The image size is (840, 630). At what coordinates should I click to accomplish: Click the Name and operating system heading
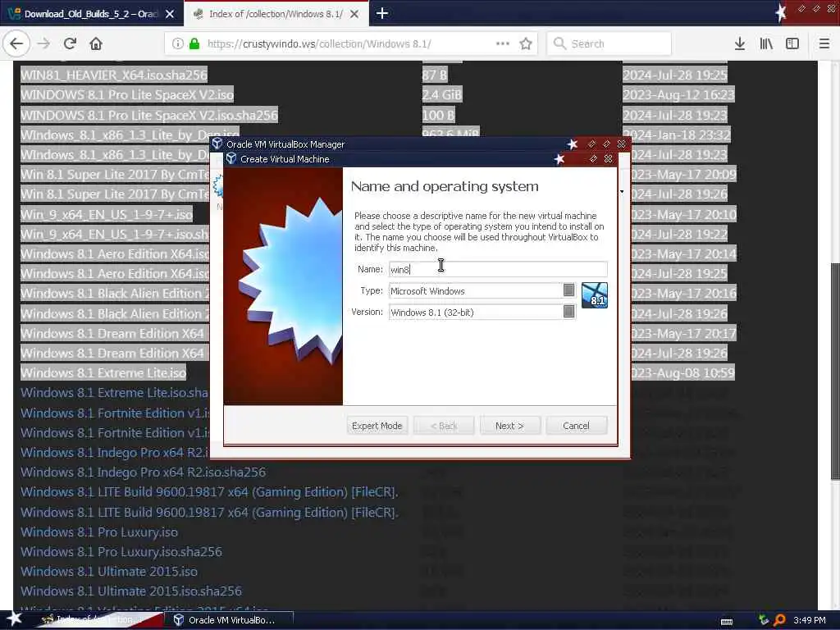pyautogui.click(x=445, y=186)
